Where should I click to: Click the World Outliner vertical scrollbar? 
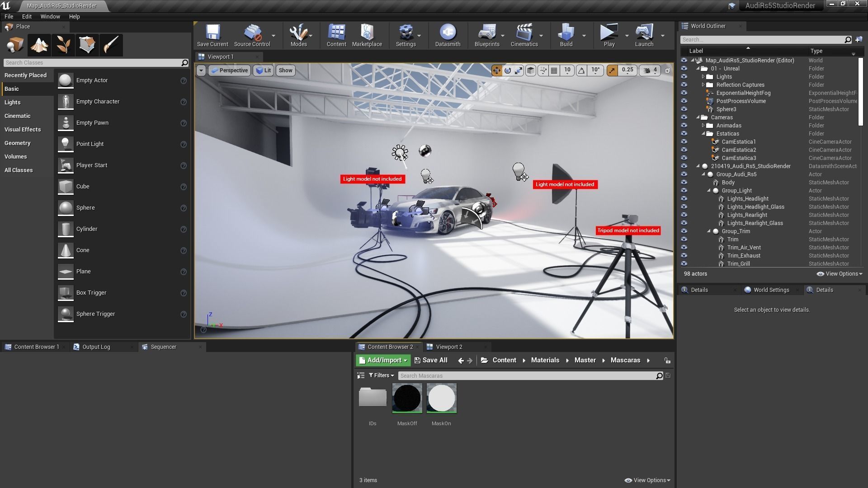click(x=860, y=93)
